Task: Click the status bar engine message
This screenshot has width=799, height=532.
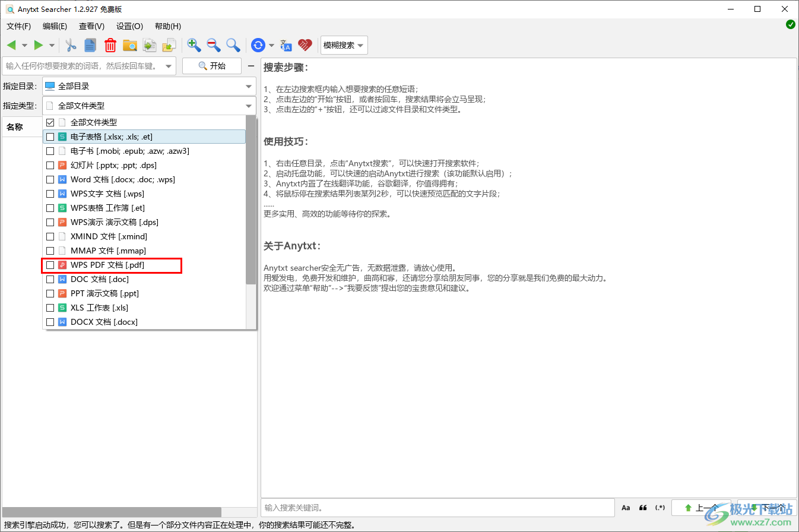Action: tap(179, 525)
